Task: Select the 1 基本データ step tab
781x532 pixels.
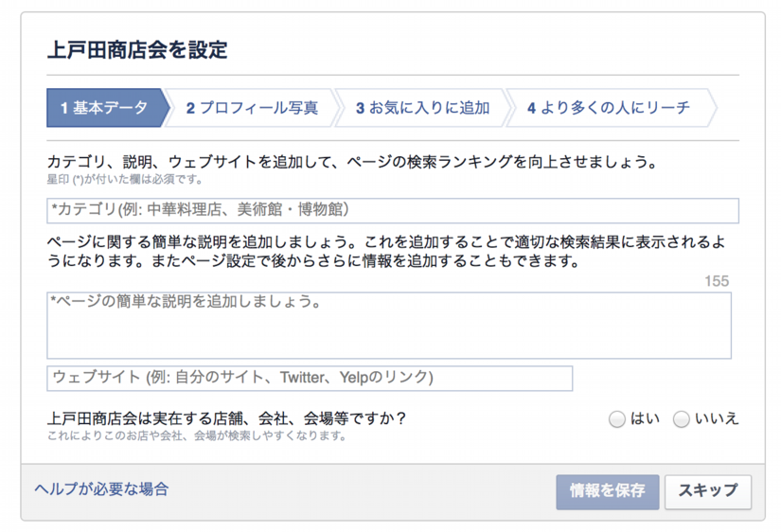Action: coord(104,108)
